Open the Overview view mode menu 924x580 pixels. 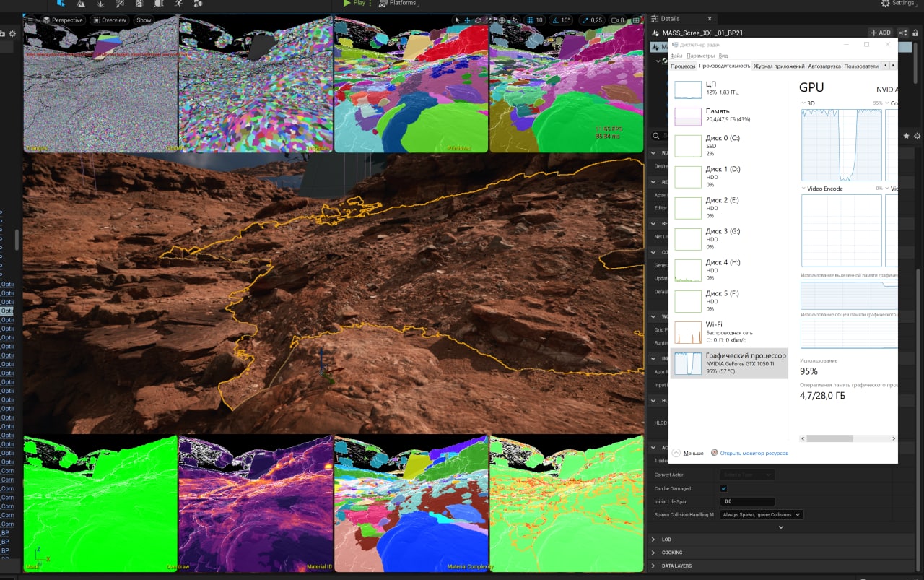click(109, 20)
